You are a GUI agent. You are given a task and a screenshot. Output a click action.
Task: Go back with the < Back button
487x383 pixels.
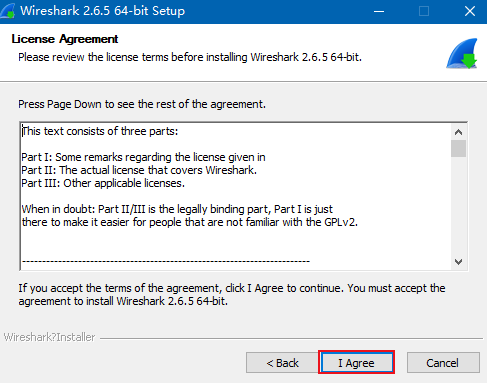(282, 362)
